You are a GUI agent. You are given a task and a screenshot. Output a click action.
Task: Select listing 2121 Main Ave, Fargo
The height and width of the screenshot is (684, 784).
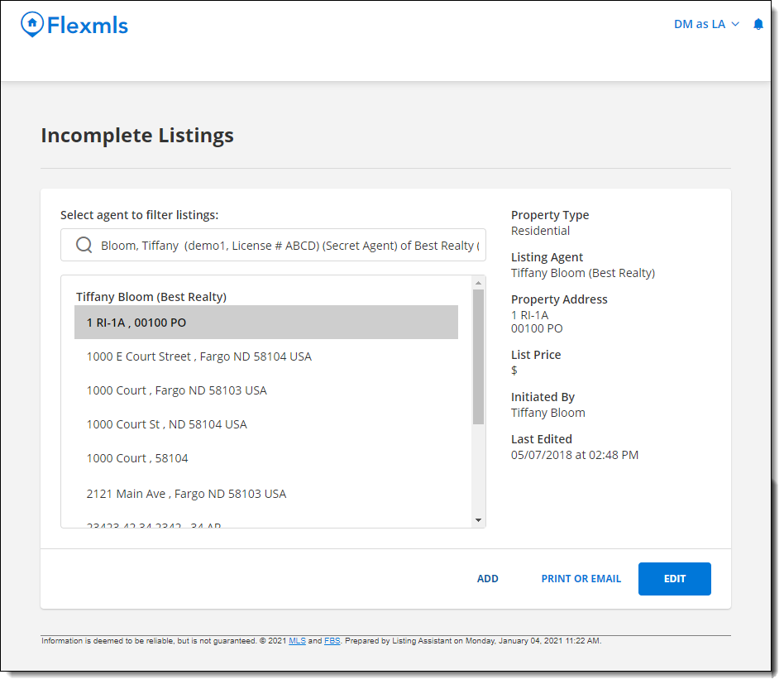(x=266, y=494)
